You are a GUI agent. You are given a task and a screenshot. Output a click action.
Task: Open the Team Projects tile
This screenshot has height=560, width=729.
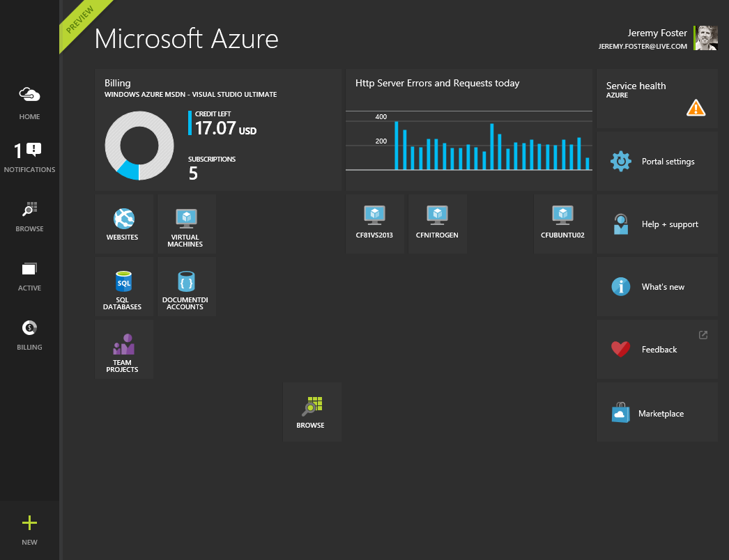click(x=124, y=349)
